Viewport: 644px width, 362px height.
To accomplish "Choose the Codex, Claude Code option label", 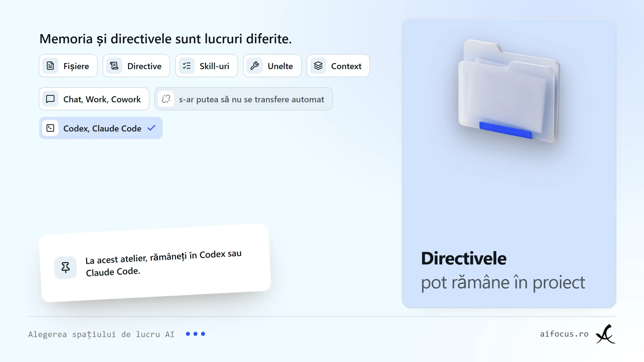I will [102, 129].
